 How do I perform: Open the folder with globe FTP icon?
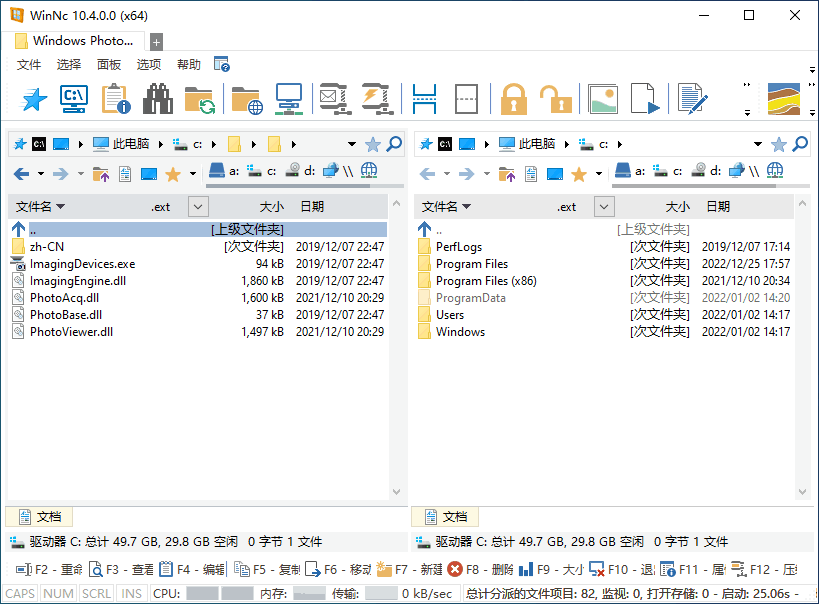(247, 99)
